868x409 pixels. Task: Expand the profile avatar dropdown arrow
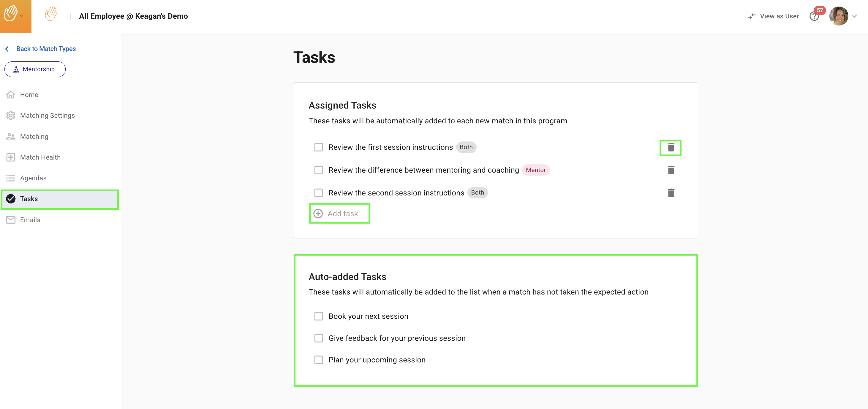(x=854, y=16)
